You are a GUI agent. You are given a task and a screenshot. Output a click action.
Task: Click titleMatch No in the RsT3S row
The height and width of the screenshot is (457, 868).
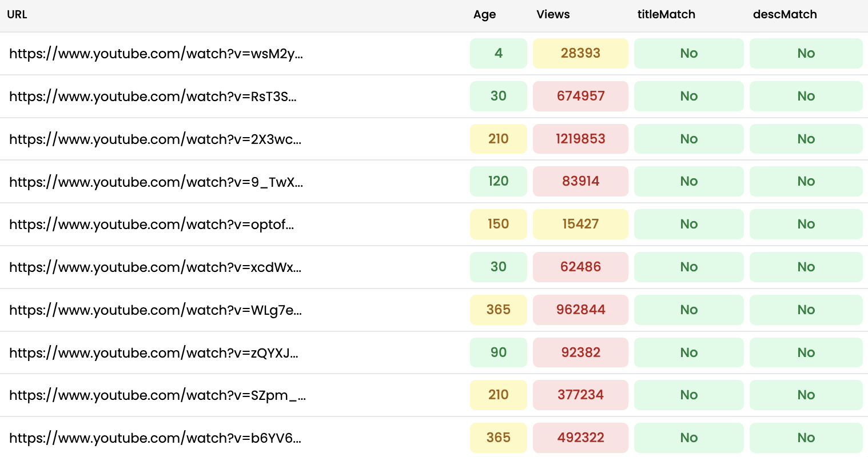click(x=689, y=96)
